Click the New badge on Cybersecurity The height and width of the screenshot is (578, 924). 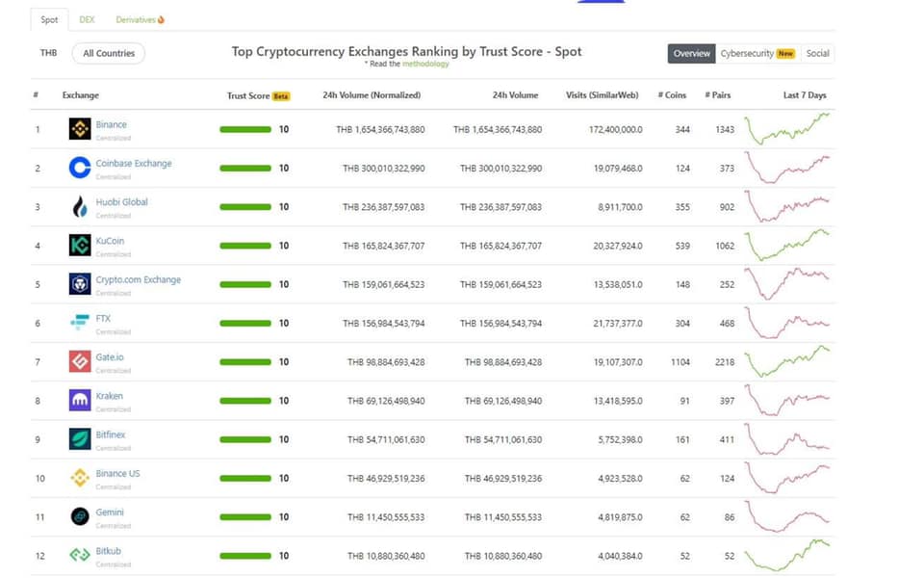tap(785, 54)
